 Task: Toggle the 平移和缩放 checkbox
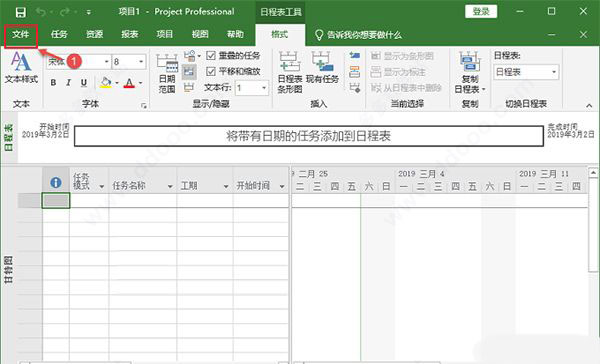pyautogui.click(x=211, y=72)
